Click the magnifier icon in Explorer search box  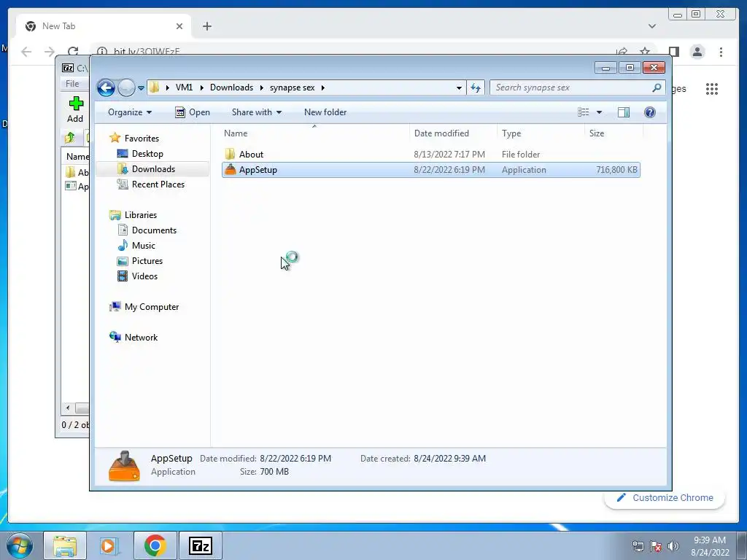point(657,87)
